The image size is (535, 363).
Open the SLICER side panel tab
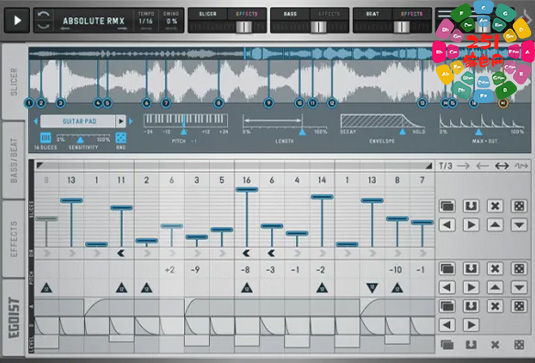pyautogui.click(x=14, y=82)
